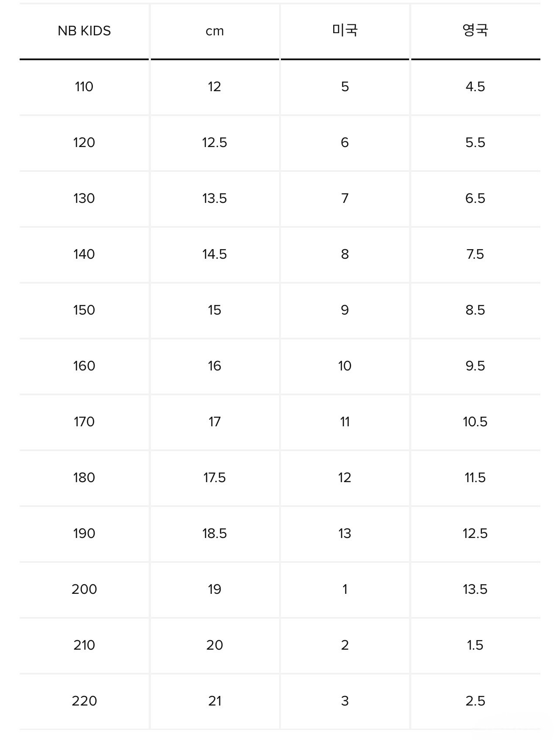560x740 pixels.
Task: Click the NB KIDS 190 cell
Action: click(84, 534)
